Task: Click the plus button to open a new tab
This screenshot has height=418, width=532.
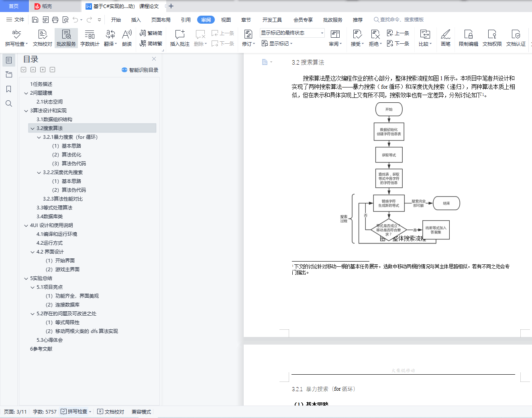Action: click(x=171, y=6)
